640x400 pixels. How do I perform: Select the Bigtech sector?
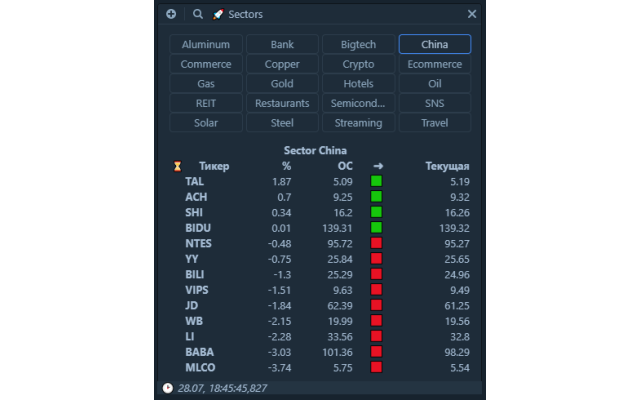coord(359,44)
